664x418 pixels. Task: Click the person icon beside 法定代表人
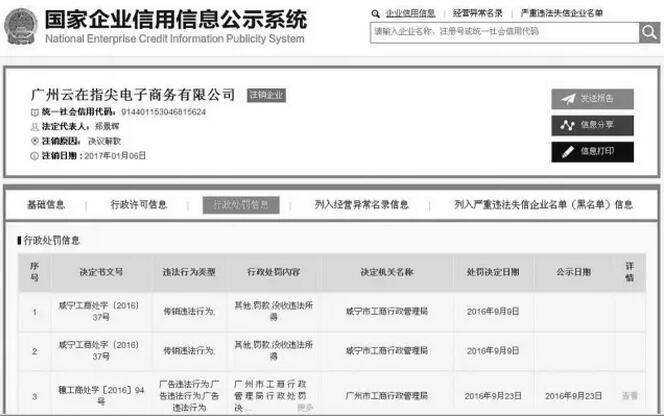click(35, 127)
